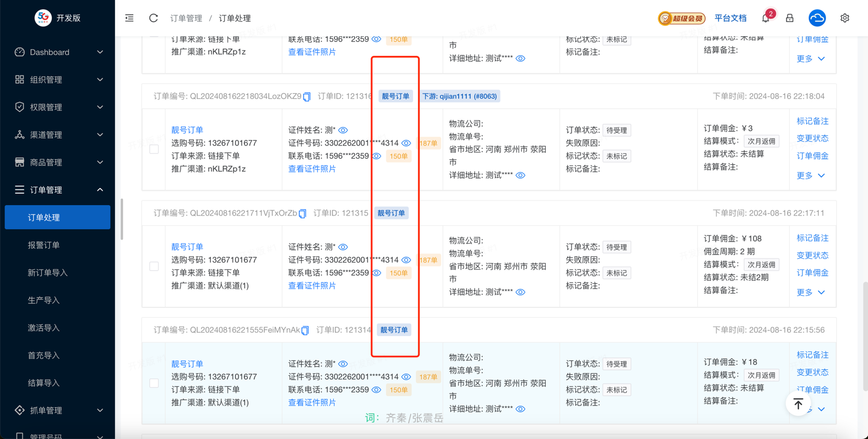Open the settings gear icon
The height and width of the screenshot is (439, 868).
click(x=844, y=18)
